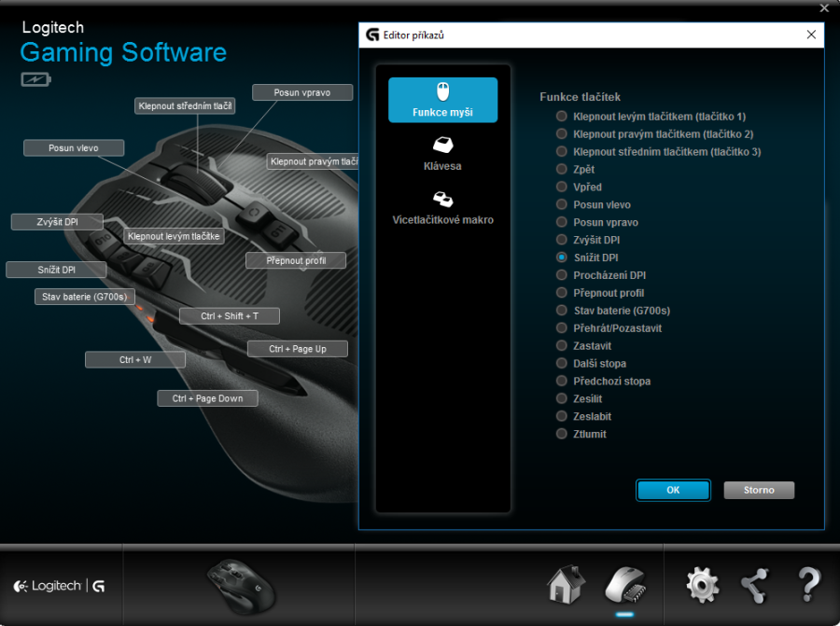Select the Vpřed radio button

562,187
